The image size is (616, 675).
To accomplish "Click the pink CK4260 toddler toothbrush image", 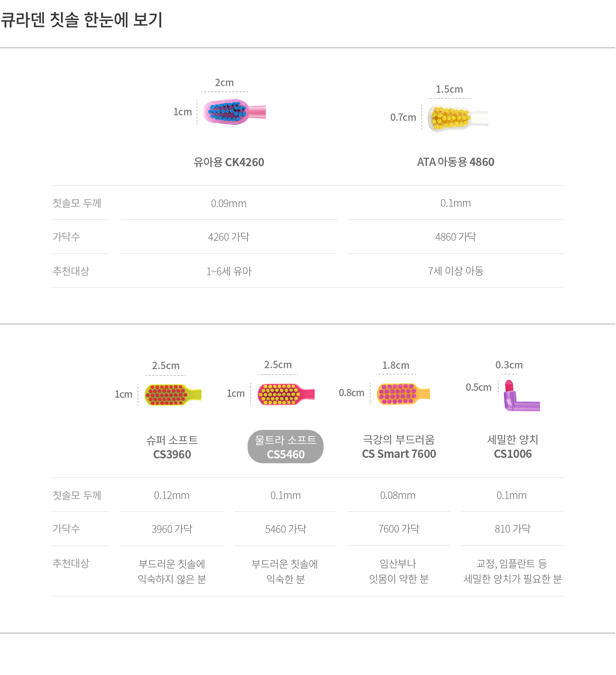I will pyautogui.click(x=235, y=112).
